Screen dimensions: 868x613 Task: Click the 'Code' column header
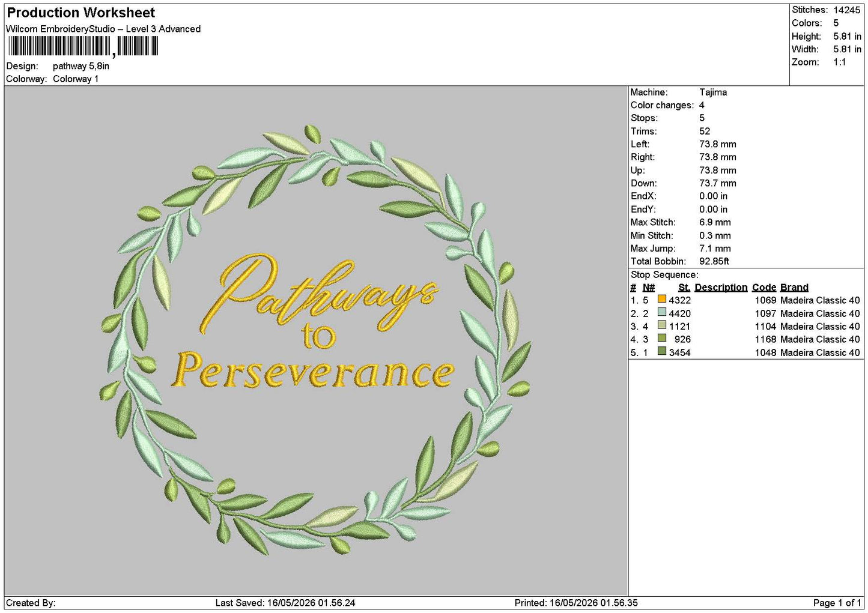click(x=764, y=288)
